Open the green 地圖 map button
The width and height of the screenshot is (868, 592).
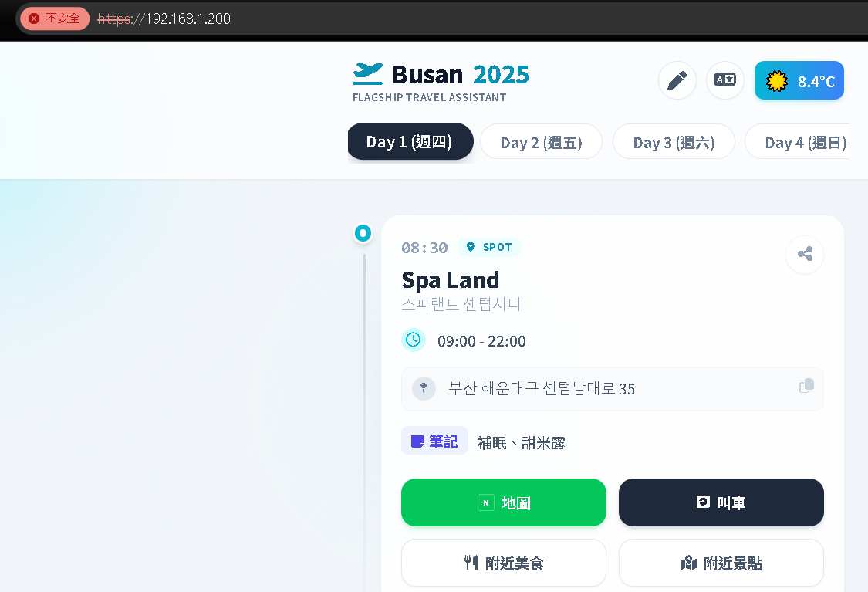tap(503, 502)
